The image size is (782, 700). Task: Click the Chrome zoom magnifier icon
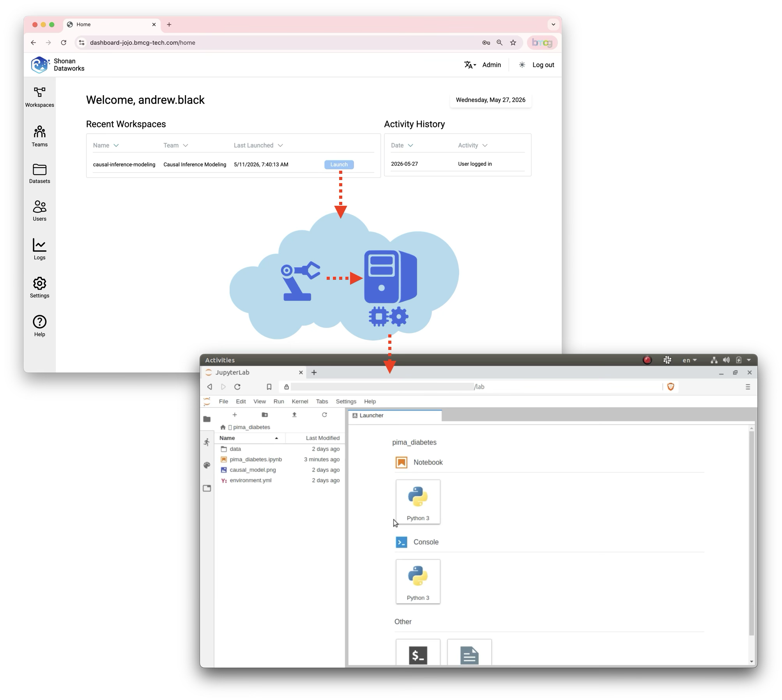click(x=499, y=42)
